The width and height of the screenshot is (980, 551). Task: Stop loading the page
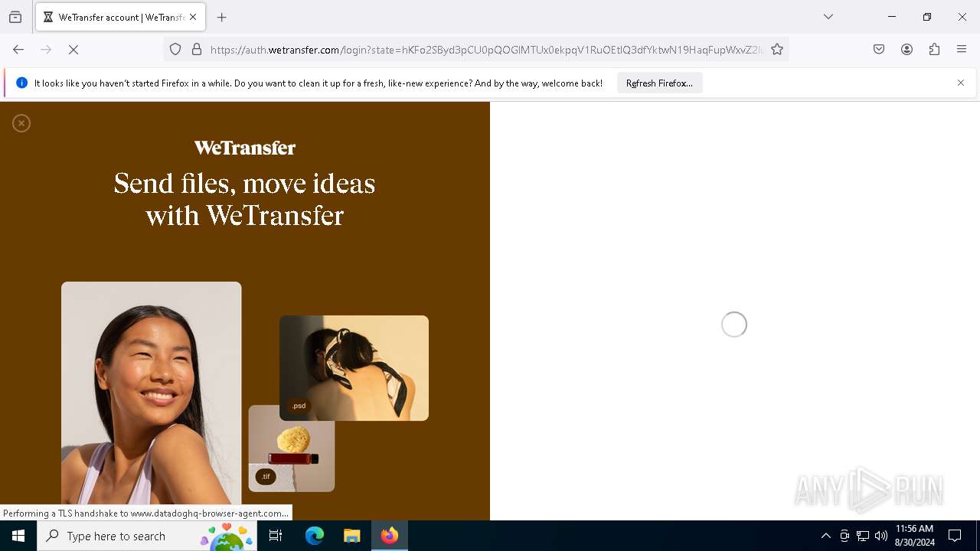click(x=73, y=50)
